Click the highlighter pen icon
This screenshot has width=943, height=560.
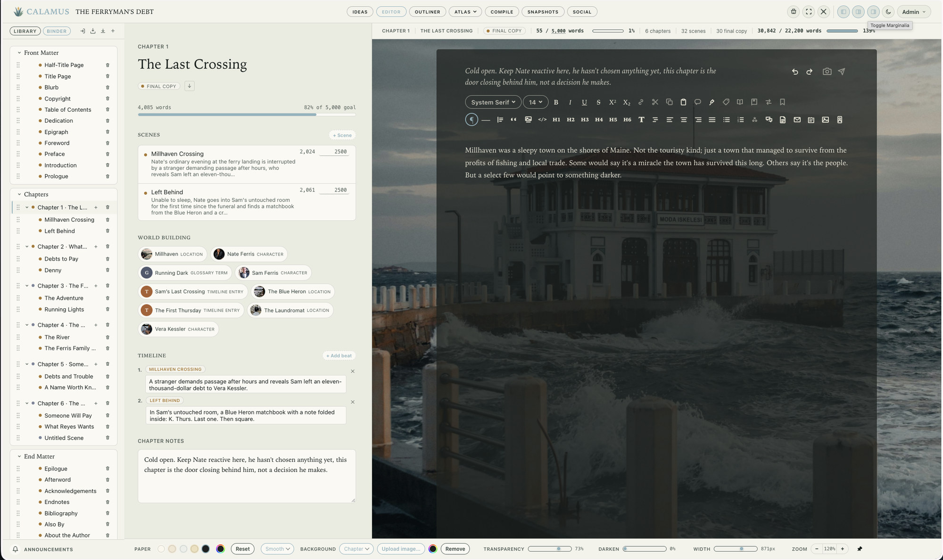pos(711,102)
